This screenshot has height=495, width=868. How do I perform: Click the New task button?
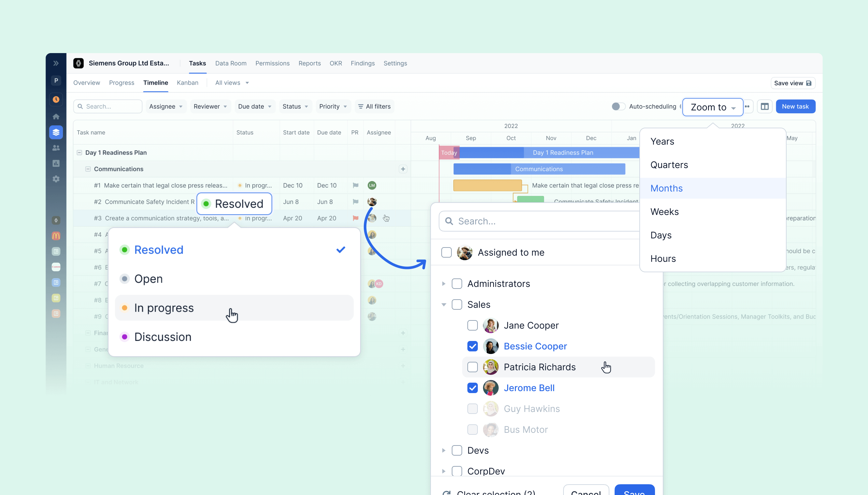796,106
